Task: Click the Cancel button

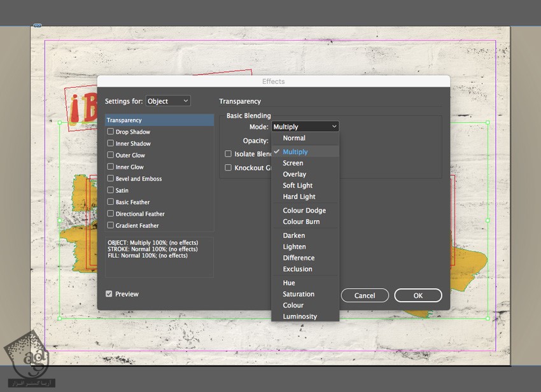Action: (x=365, y=295)
